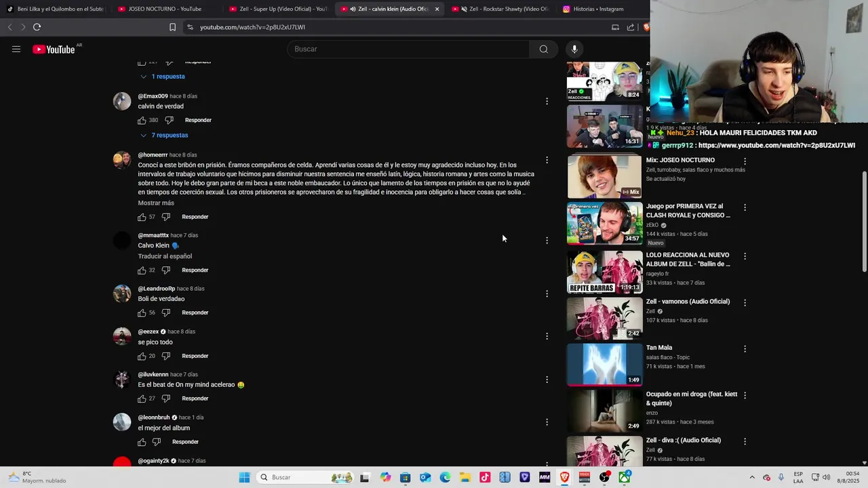Open site settings icon in address bar
The width and height of the screenshot is (868, 488).
click(191, 27)
